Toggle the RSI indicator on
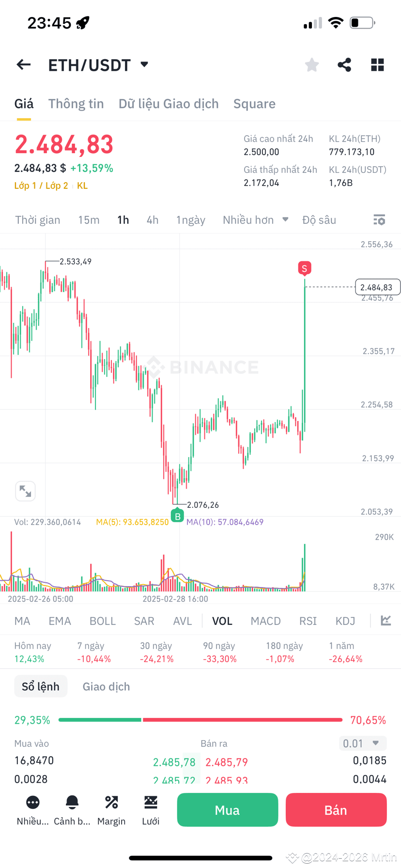 click(x=308, y=620)
